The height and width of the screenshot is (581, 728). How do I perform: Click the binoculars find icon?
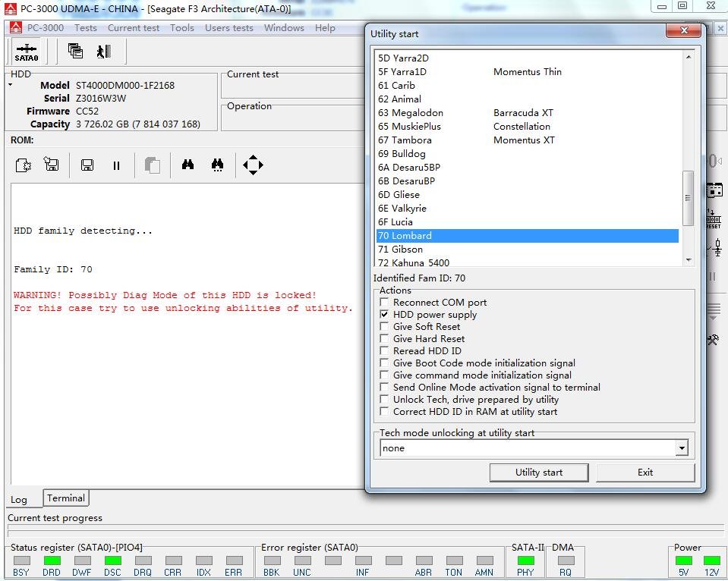[x=188, y=165]
